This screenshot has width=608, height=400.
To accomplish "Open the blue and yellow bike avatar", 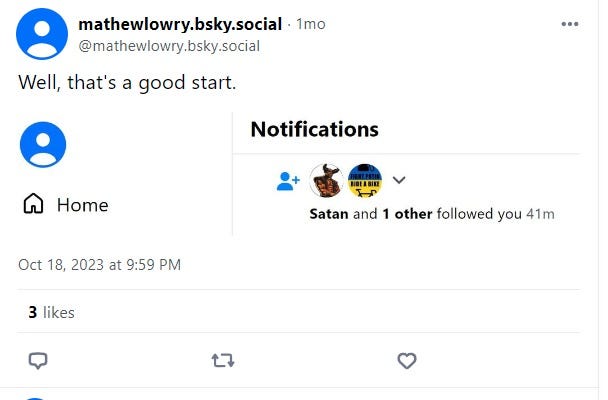I will (365, 180).
